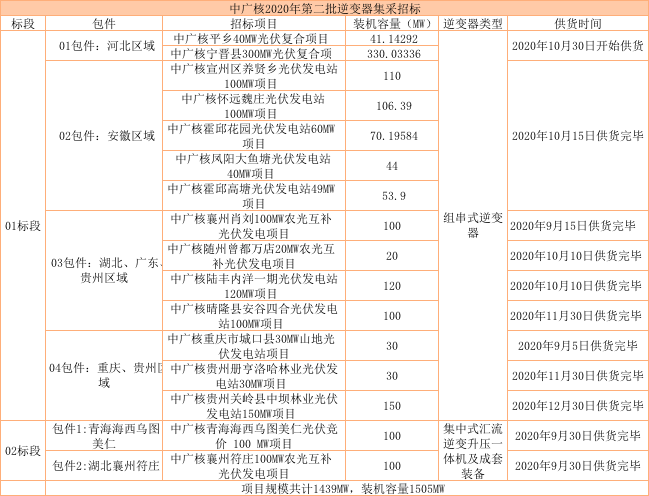Click 2020年9月30日供货完毕 in 乌图美仁 row
This screenshot has height=496, width=649.
click(578, 436)
